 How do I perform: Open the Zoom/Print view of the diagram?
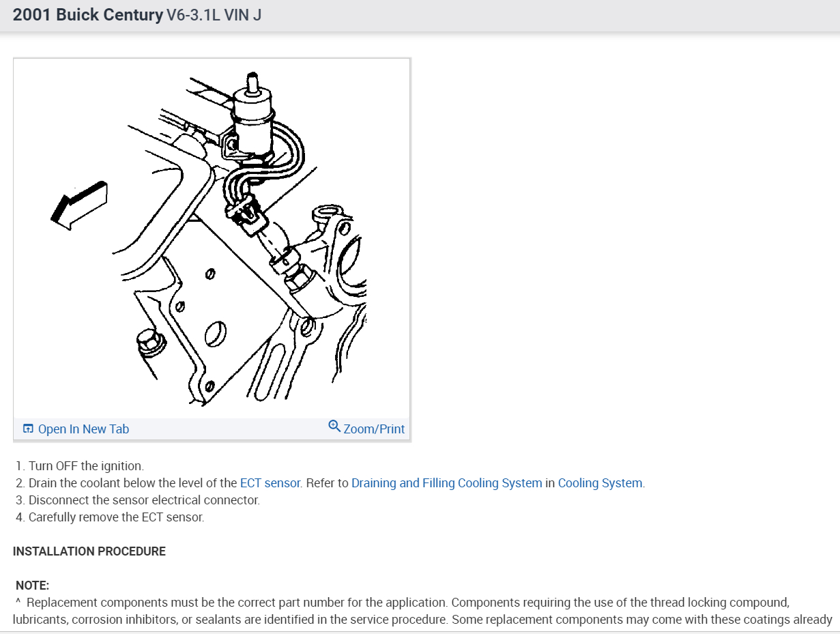(x=374, y=429)
